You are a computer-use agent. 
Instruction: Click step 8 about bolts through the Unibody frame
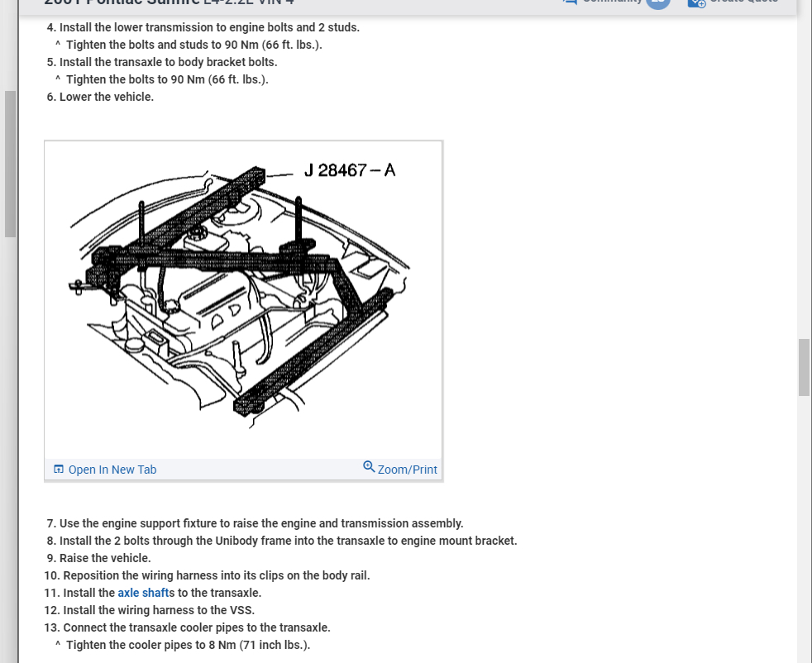tap(282, 541)
